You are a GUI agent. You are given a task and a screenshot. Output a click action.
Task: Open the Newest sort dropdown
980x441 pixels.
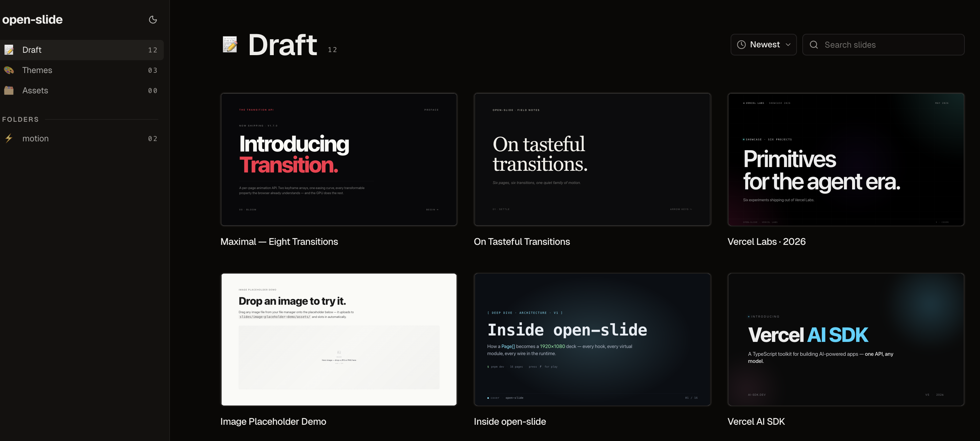coord(763,45)
